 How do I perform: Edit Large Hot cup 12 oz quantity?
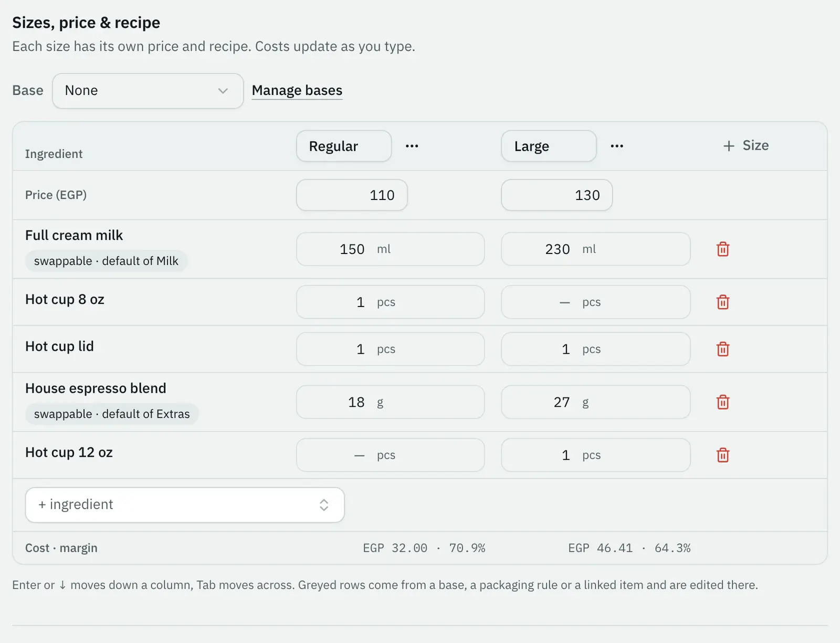click(x=596, y=455)
